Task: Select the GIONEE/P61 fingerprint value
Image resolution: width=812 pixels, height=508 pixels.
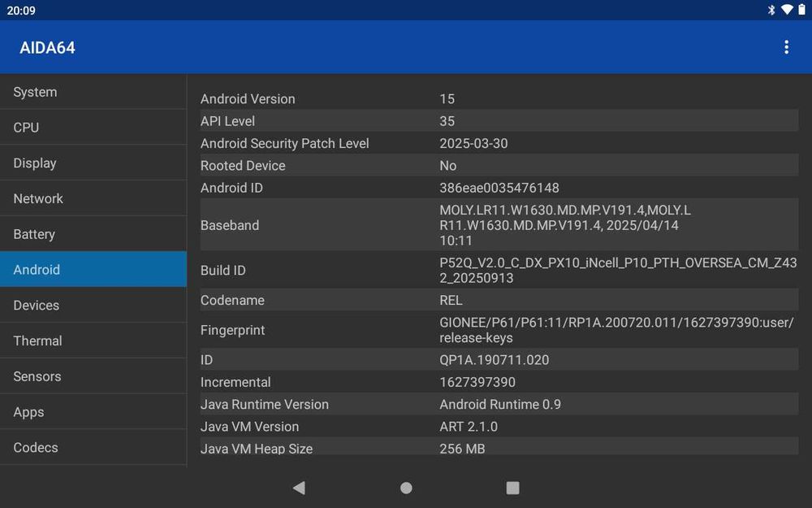Action: coord(616,330)
